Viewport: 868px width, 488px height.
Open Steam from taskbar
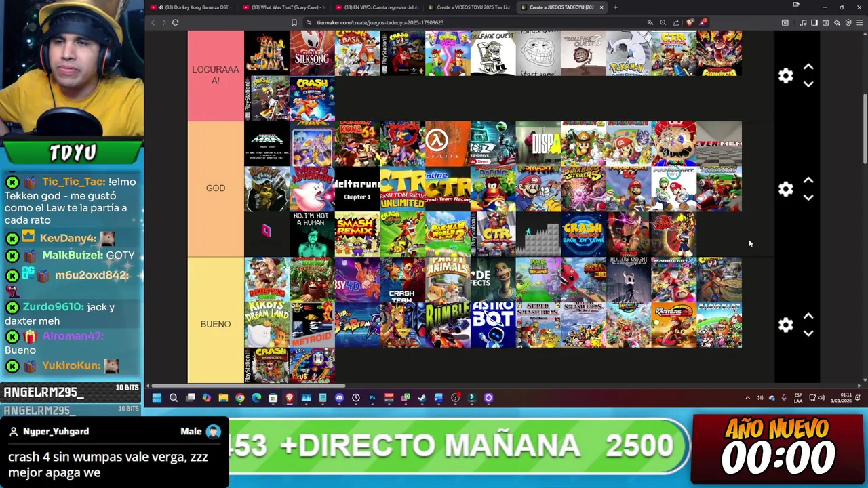tap(422, 398)
